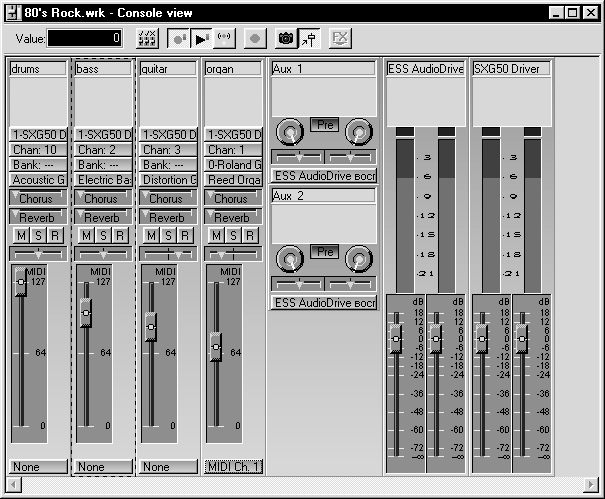The image size is (605, 499).
Task: Click the Chorus control on guitar track
Action: (167, 198)
